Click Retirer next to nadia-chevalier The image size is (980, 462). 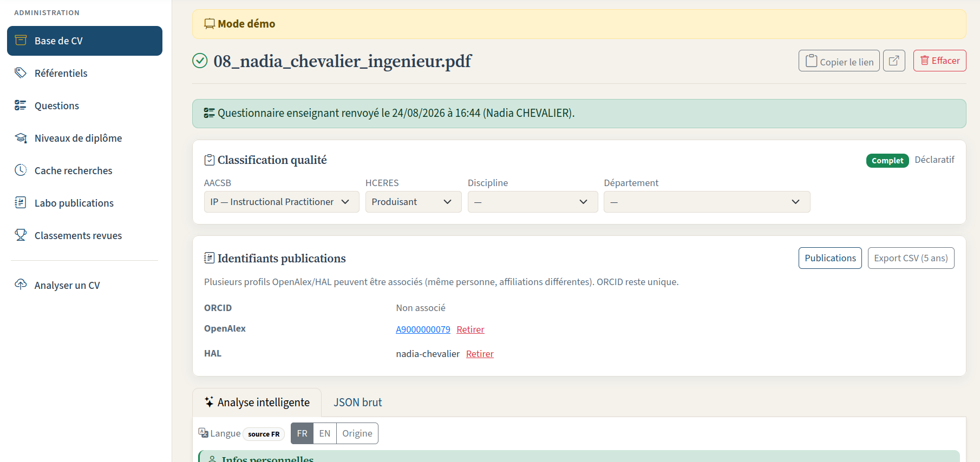[480, 354]
